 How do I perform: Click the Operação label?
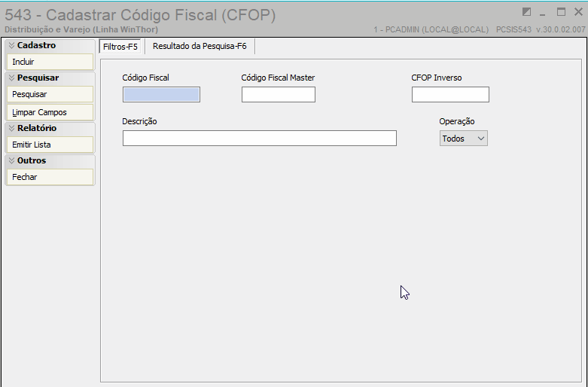(457, 121)
